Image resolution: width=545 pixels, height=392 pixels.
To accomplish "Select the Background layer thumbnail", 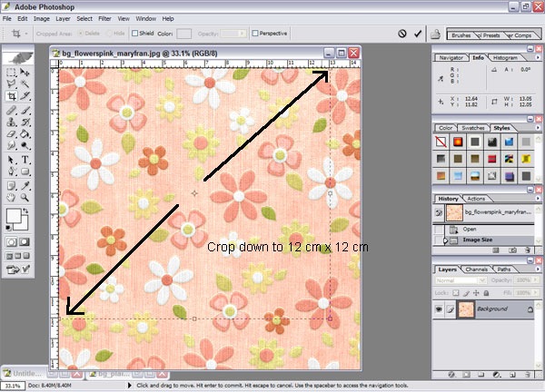I will [x=464, y=309].
